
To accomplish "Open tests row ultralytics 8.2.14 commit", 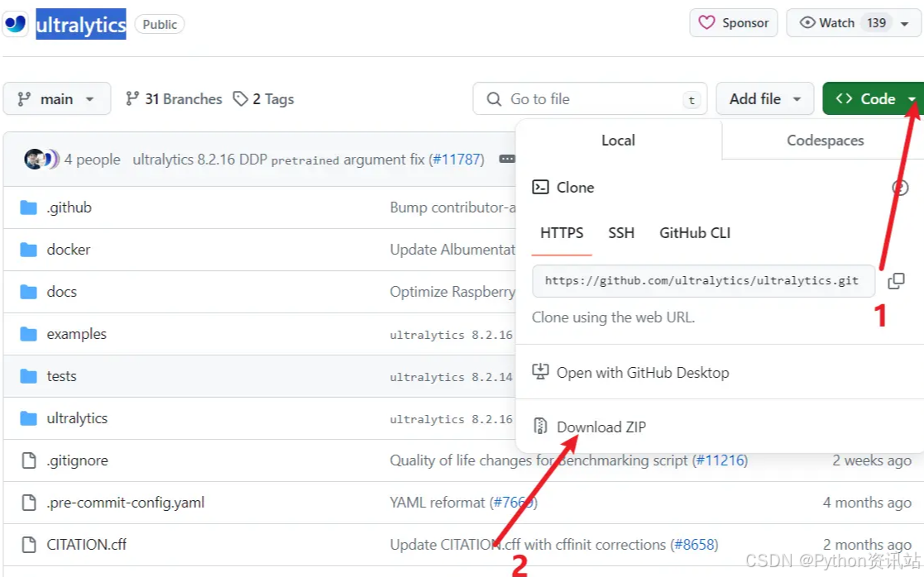I will (451, 377).
